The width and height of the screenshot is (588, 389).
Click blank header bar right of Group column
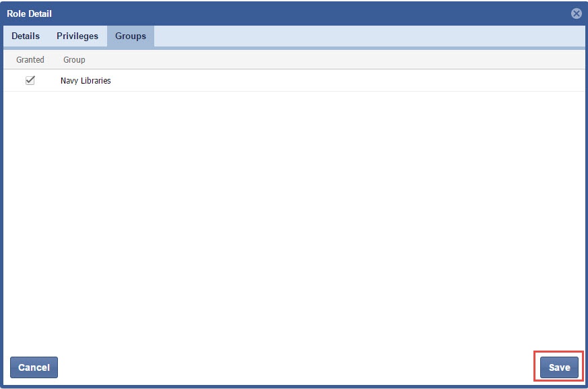337,60
